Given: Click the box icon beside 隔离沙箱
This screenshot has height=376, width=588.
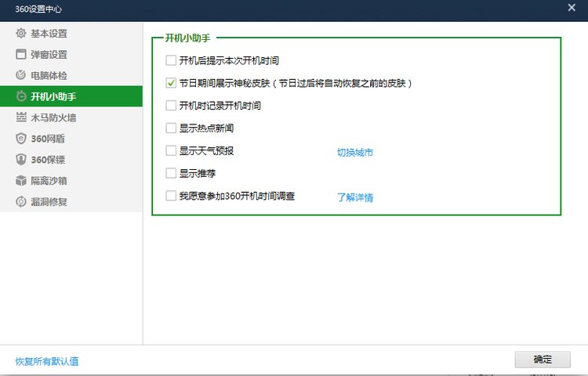Looking at the screenshot, I should click(x=21, y=180).
